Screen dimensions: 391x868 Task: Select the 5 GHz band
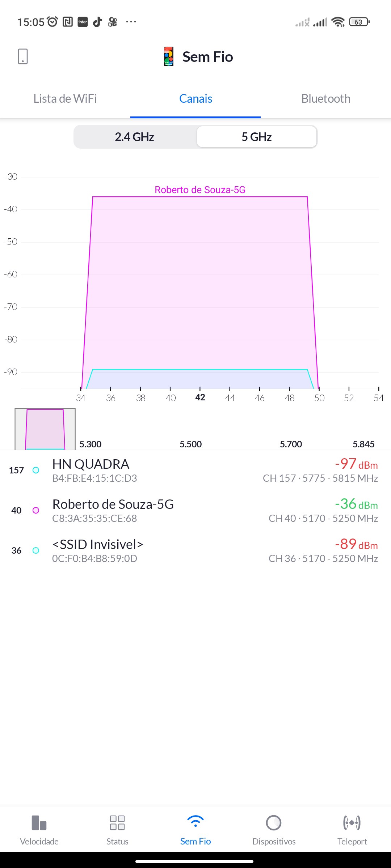(x=257, y=137)
